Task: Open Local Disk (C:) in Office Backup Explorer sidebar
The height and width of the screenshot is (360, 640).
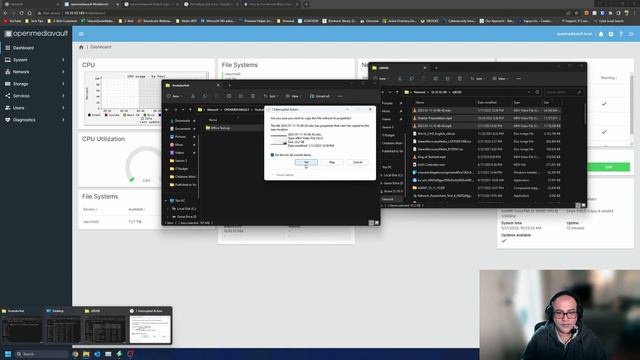Action: tap(184, 209)
